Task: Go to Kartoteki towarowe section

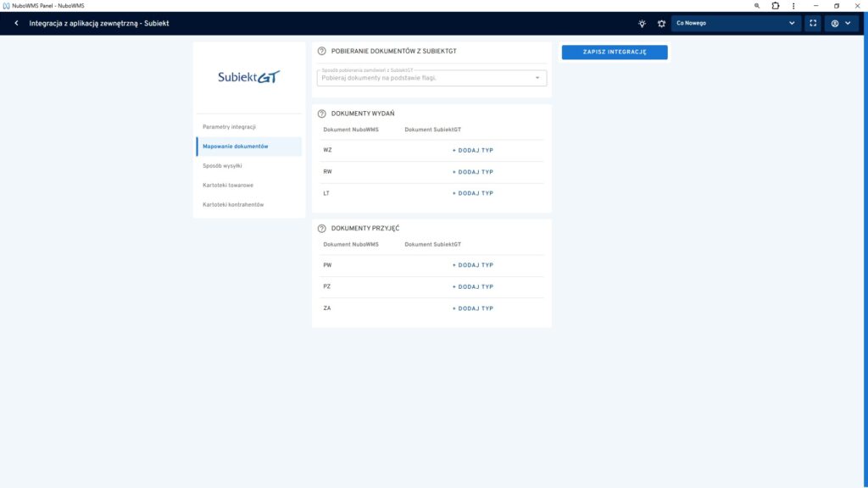Action: [x=227, y=185]
